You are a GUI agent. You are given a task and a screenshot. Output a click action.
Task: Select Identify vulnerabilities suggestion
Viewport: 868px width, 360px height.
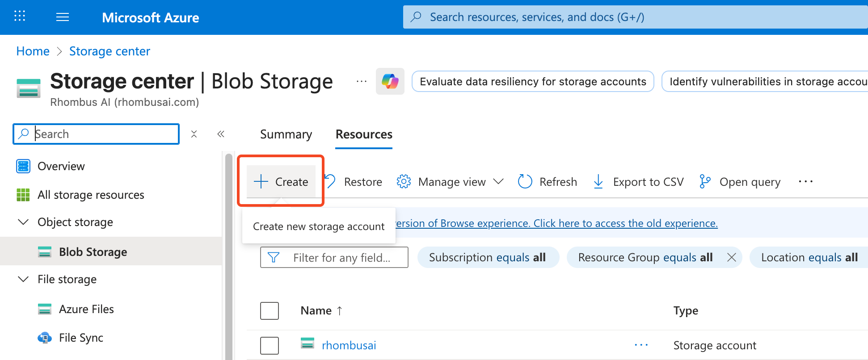coord(765,81)
